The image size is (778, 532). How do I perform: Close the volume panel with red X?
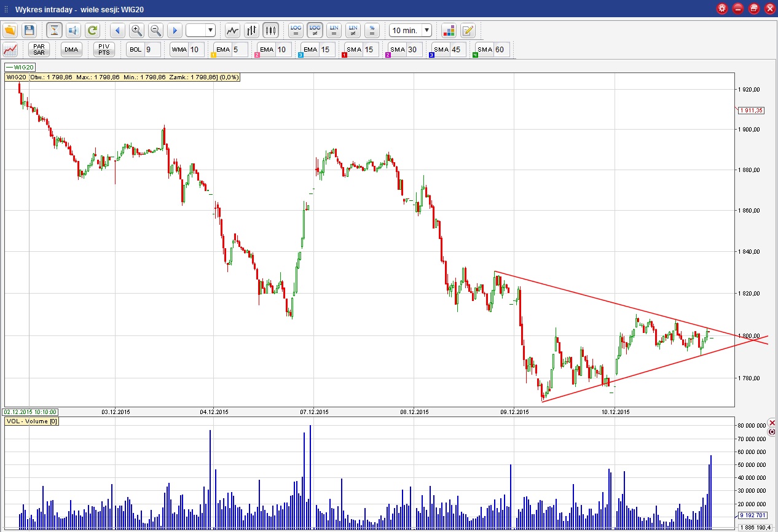click(x=772, y=423)
